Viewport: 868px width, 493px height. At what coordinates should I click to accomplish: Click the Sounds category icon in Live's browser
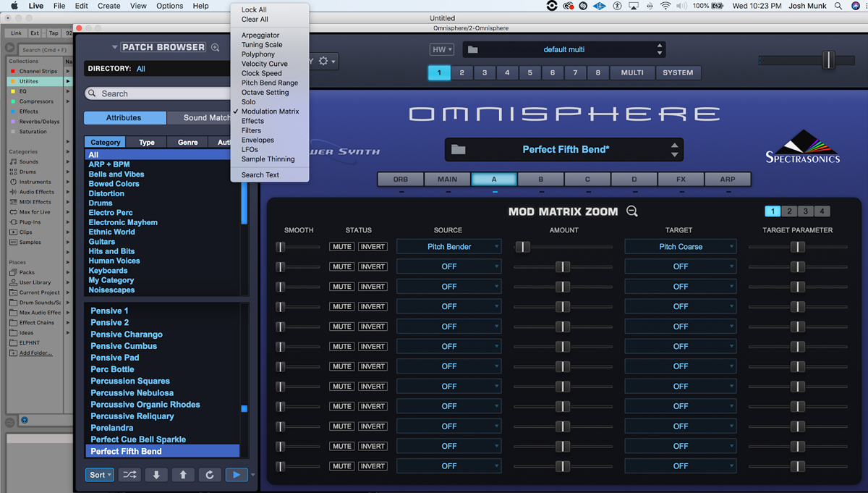[14, 161]
